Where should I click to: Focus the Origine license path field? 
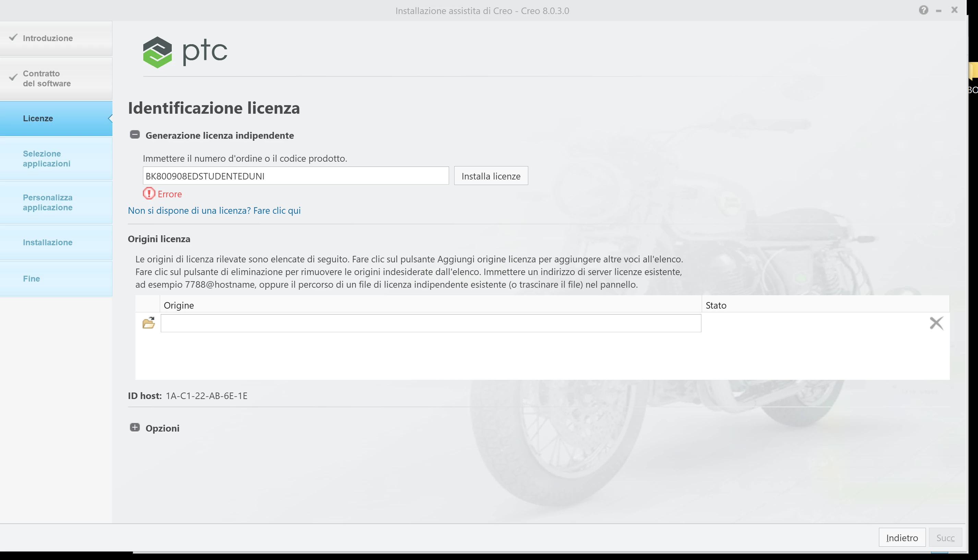coord(430,323)
